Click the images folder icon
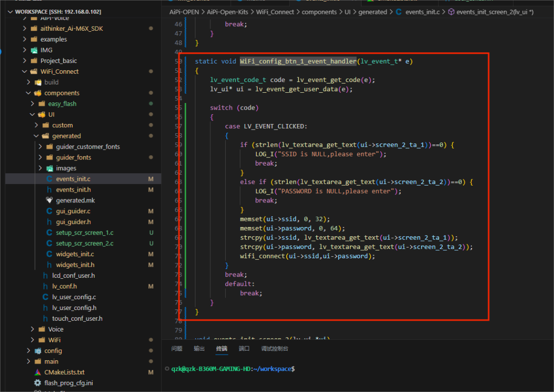Screen dimensions: 554x392 (49, 168)
